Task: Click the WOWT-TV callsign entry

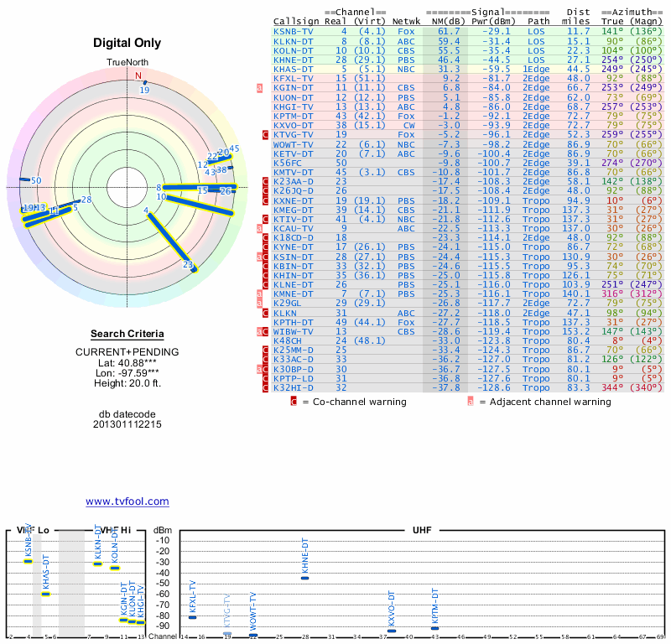Action: coord(294,143)
